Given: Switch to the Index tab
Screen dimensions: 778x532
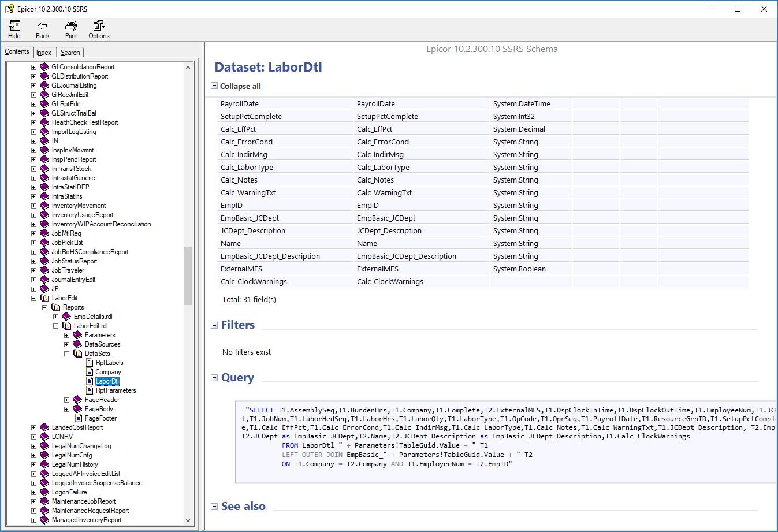Looking at the screenshot, I should pyautogui.click(x=44, y=53).
